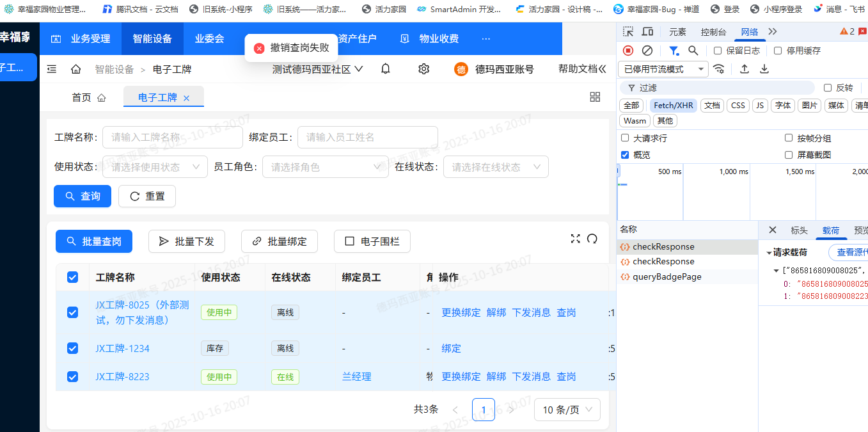The width and height of the screenshot is (868, 432).
Task: Click DevTools clear network log icon
Action: click(647, 51)
